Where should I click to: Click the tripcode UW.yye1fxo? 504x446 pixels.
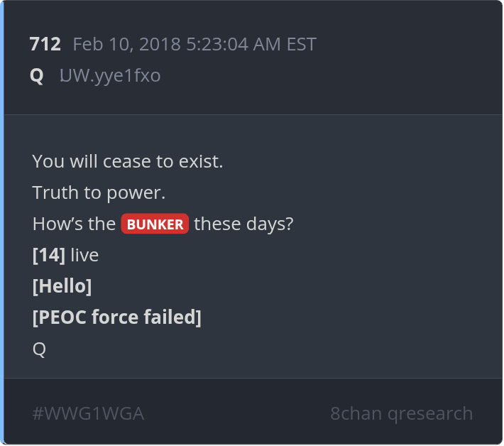pos(110,76)
